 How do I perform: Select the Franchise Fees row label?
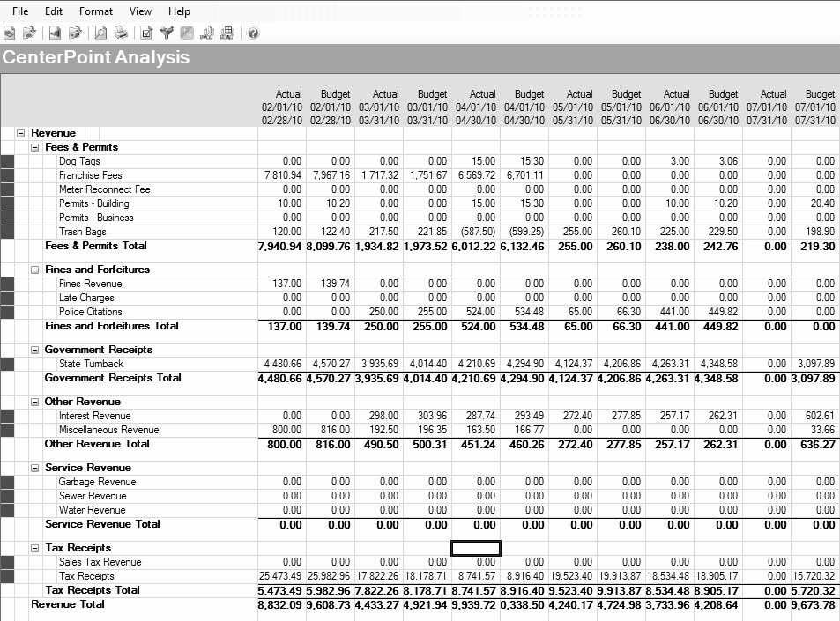[90, 175]
